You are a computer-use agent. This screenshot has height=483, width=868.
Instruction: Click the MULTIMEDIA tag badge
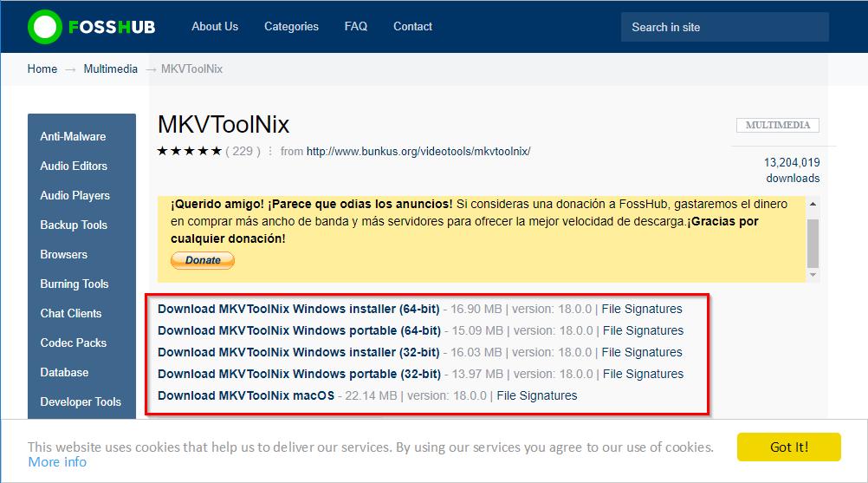click(x=778, y=125)
